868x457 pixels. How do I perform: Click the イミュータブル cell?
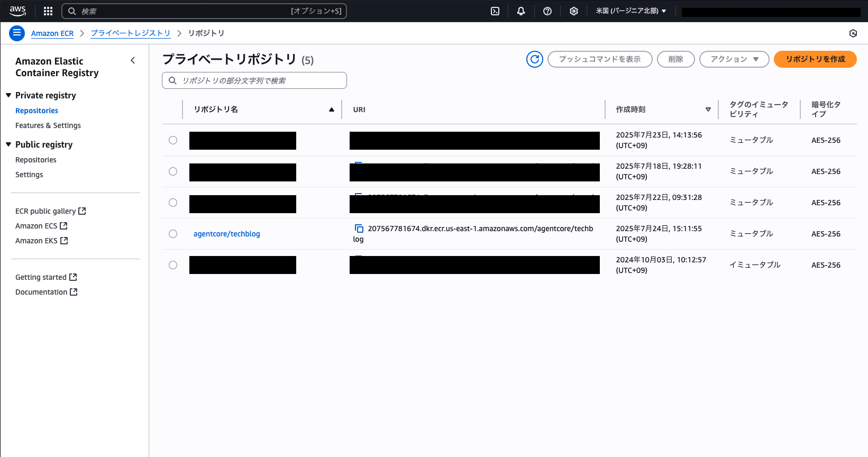[755, 265]
